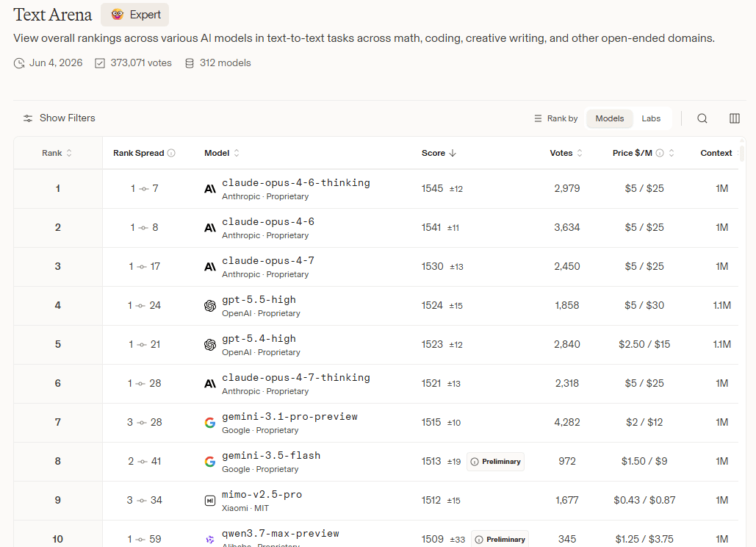Sort by Votes column arrows
This screenshot has height=547, width=756.
click(x=580, y=153)
